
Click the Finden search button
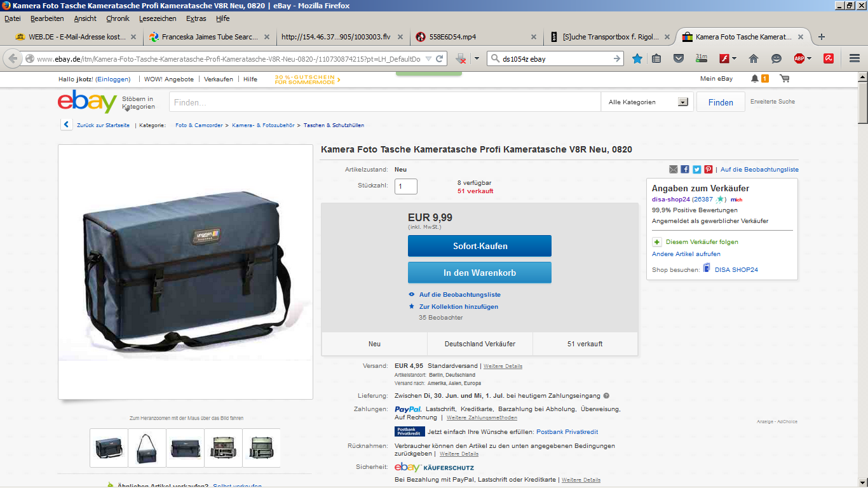coord(721,102)
